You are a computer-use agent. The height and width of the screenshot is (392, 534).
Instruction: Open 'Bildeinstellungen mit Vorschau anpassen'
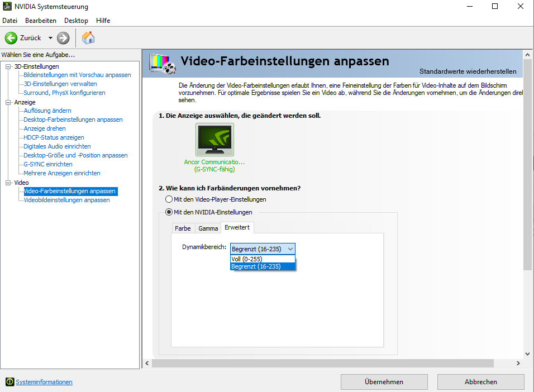point(77,75)
